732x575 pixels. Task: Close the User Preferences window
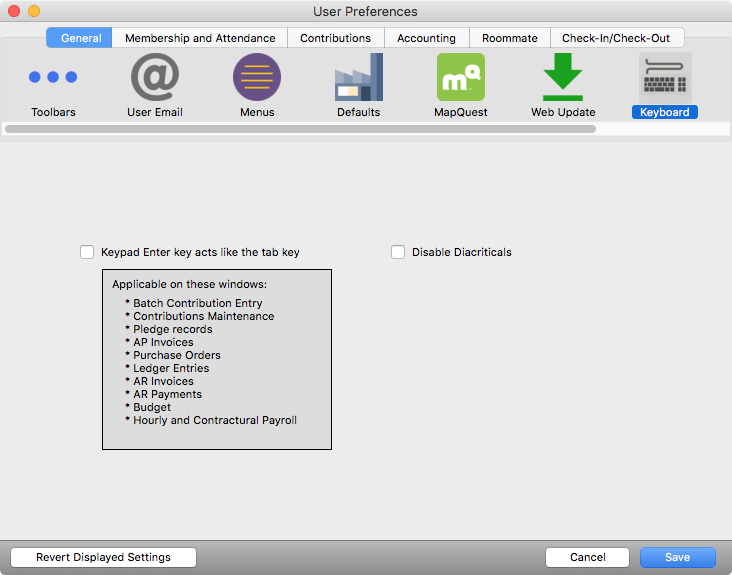[x=14, y=11]
